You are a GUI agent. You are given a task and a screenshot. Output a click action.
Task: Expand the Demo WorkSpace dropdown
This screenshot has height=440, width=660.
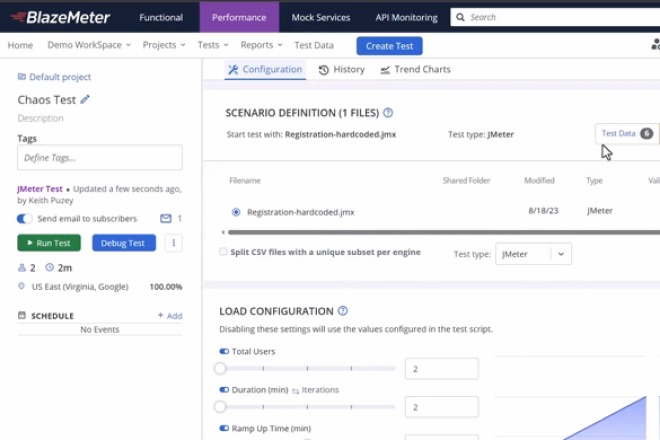pos(90,45)
